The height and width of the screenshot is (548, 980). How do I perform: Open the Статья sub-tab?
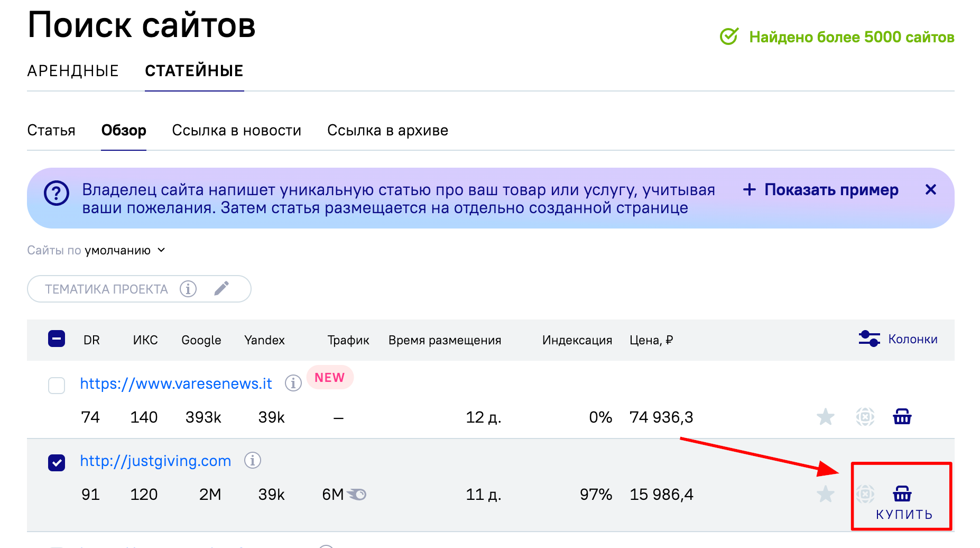pos(51,130)
